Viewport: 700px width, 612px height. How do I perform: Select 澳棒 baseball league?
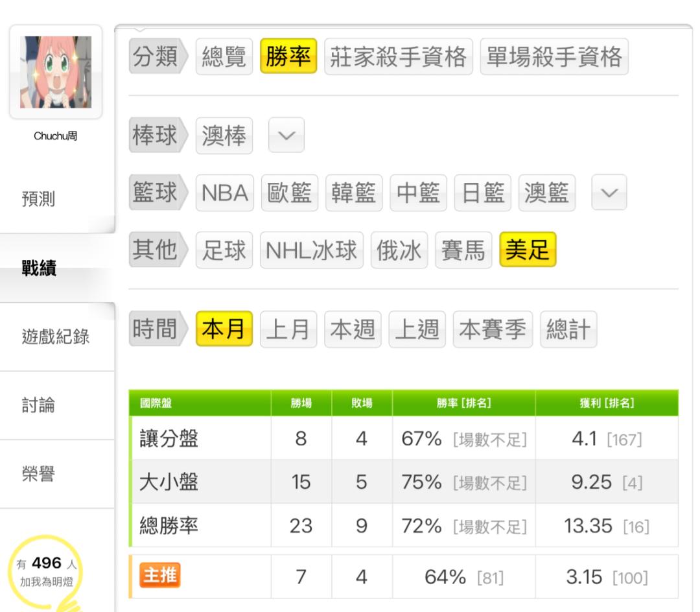click(x=224, y=135)
